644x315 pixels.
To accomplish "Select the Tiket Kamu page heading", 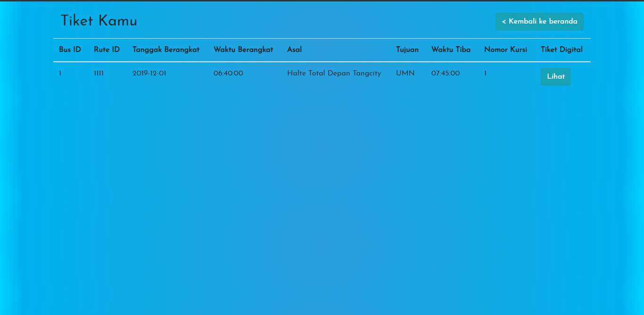I will (99, 21).
